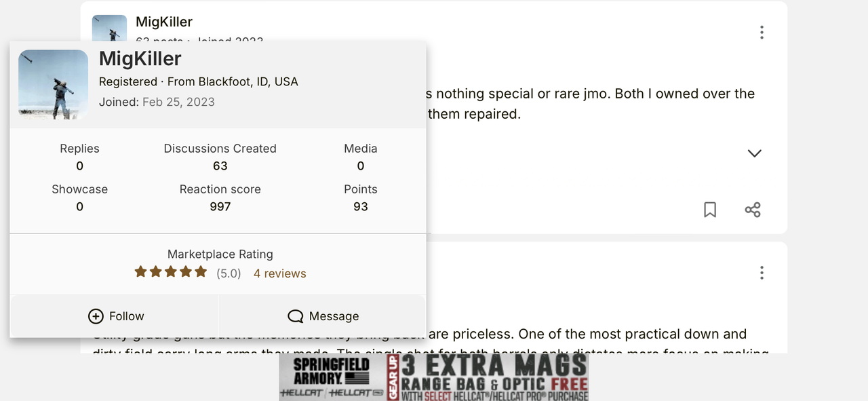Click the MigKiller username in the post header
The height and width of the screenshot is (401, 868).
[164, 22]
